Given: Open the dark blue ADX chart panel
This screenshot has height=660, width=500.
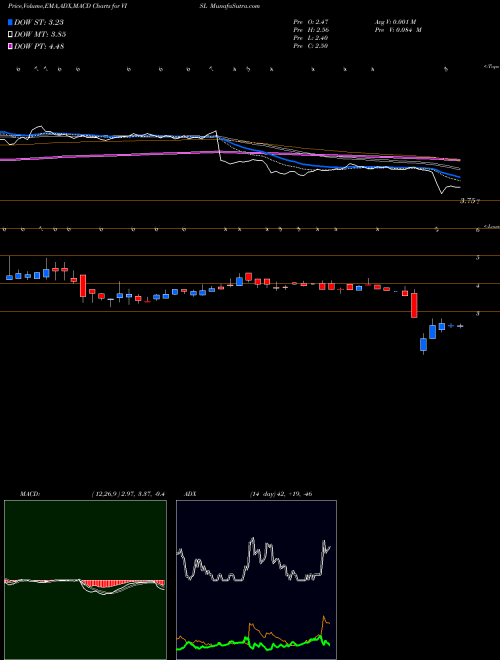Looking at the screenshot, I should click(256, 580).
